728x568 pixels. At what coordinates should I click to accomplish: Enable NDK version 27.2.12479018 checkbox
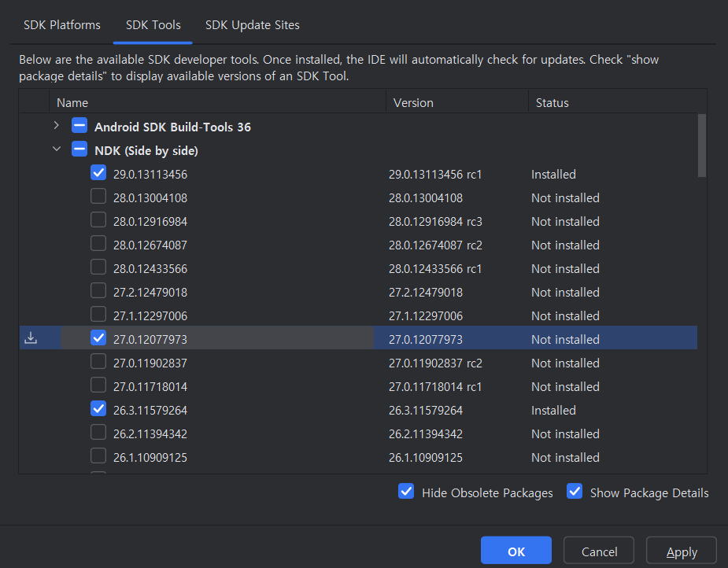click(x=98, y=291)
